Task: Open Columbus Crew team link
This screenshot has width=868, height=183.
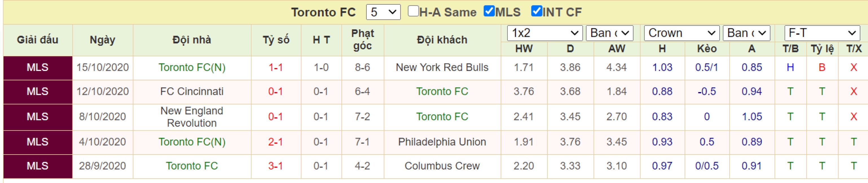Action: point(442,166)
